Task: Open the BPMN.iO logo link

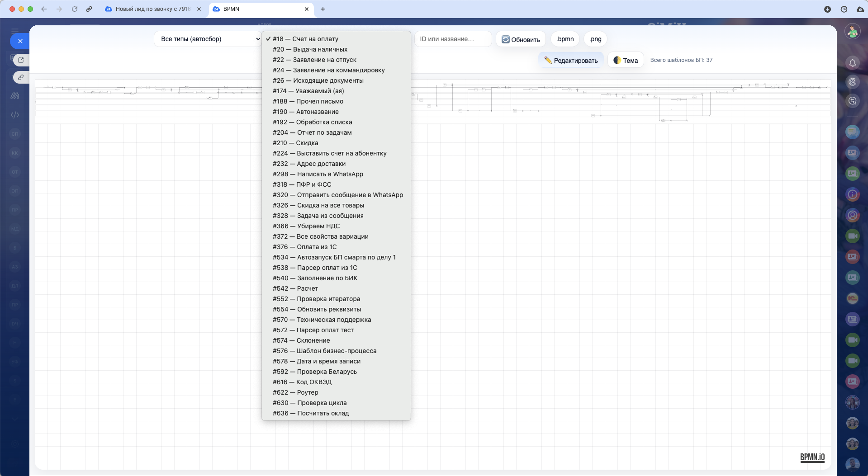Action: click(812, 457)
